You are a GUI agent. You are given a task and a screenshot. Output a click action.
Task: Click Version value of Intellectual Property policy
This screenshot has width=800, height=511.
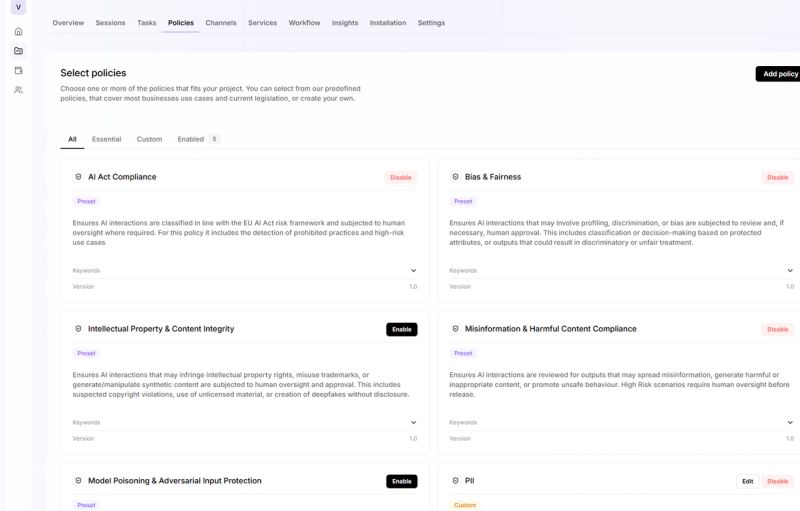point(413,439)
